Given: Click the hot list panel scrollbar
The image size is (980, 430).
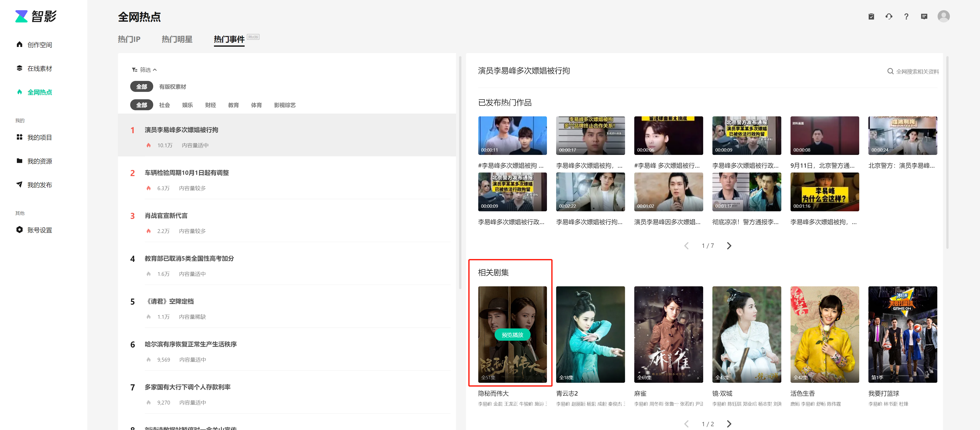Looking at the screenshot, I should (x=460, y=173).
